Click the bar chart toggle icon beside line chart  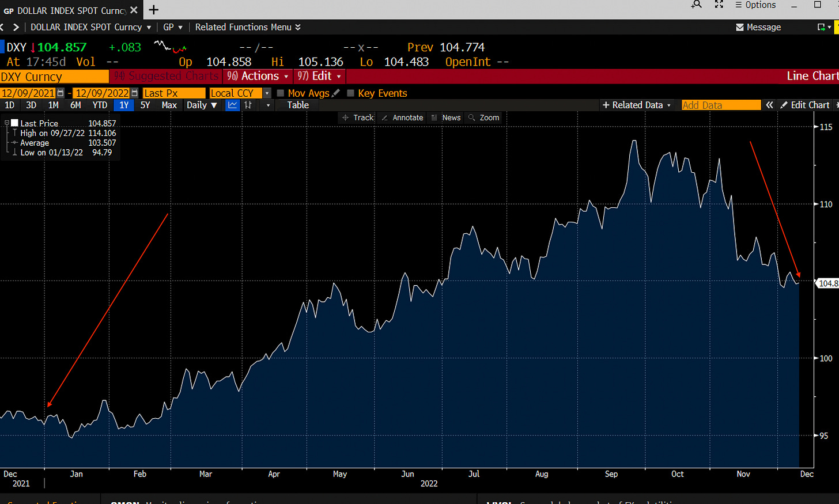tap(248, 105)
